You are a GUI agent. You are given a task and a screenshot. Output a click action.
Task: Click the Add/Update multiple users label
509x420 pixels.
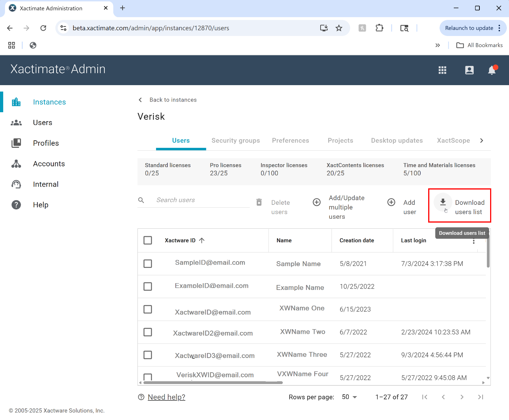point(347,207)
